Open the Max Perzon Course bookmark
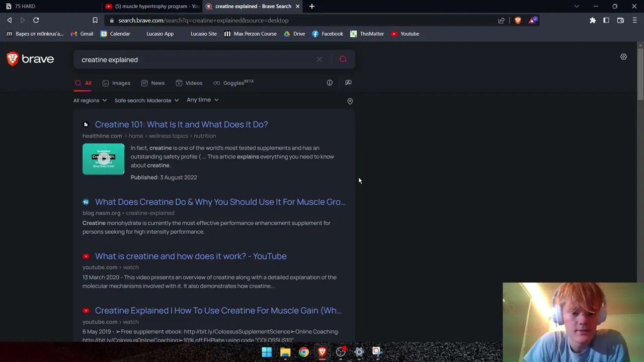This screenshot has height=362, width=644. (x=250, y=34)
